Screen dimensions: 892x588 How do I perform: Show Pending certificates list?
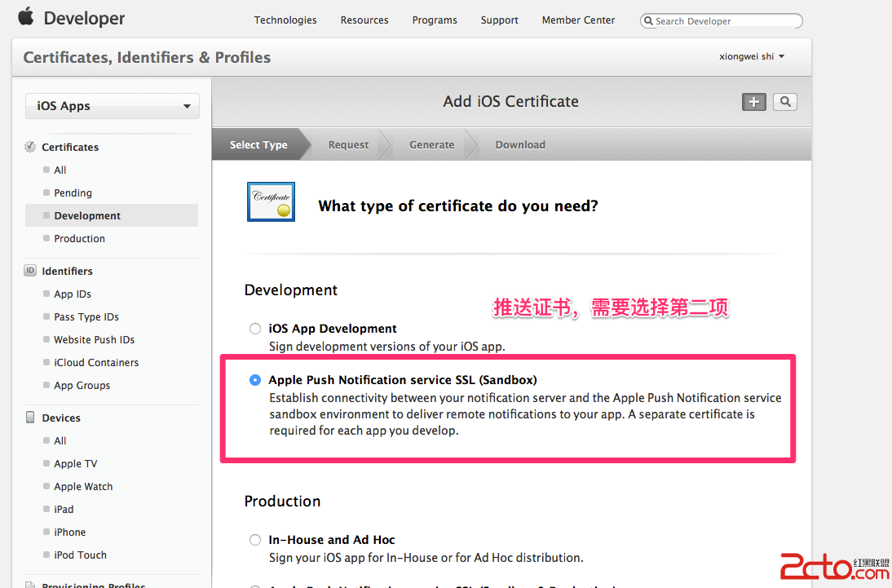(73, 193)
